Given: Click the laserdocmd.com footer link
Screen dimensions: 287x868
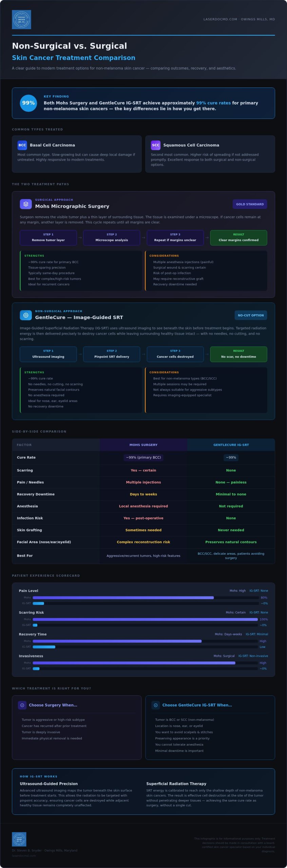Looking at the screenshot, I should click(24, 856).
